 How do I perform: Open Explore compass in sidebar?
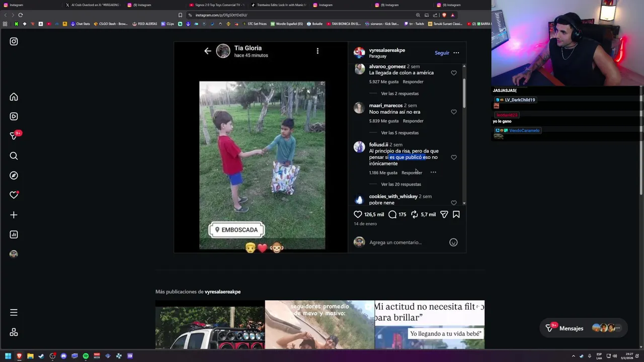click(x=14, y=175)
